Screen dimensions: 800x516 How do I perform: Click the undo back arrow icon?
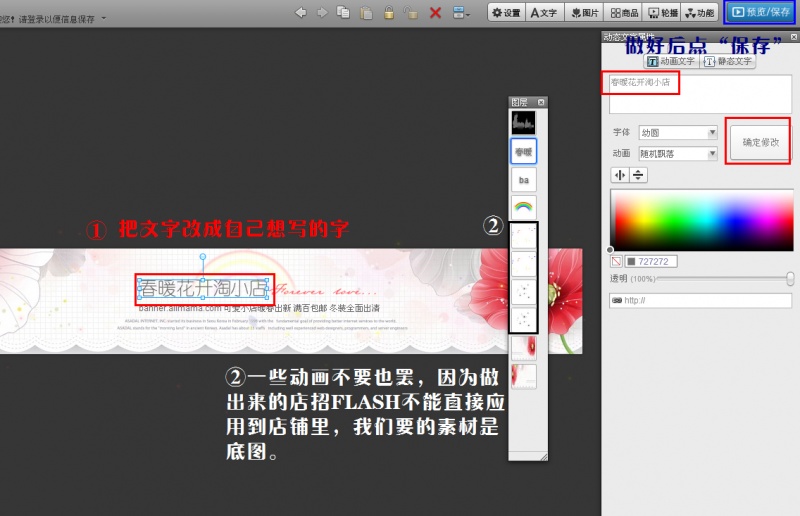point(301,12)
